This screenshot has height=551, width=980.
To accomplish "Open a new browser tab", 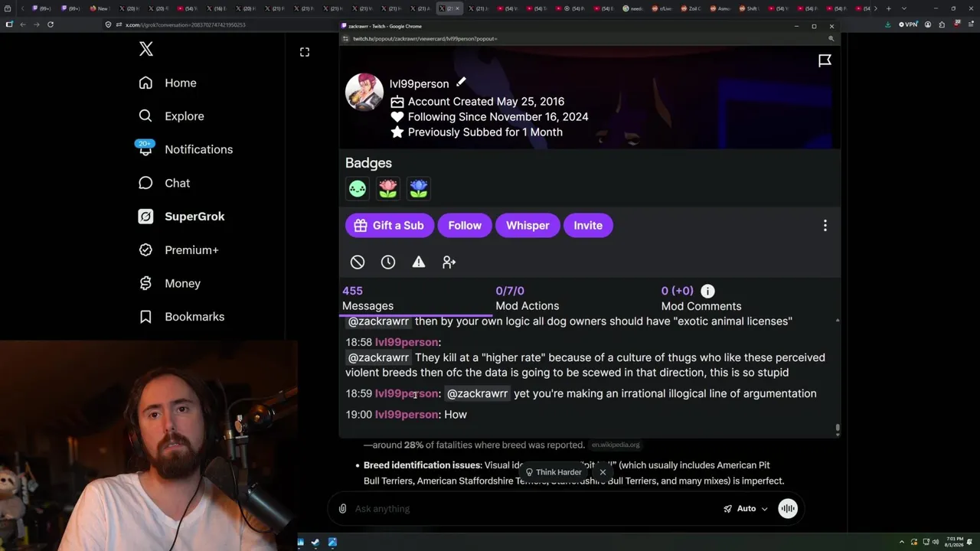I will pyautogui.click(x=888, y=8).
